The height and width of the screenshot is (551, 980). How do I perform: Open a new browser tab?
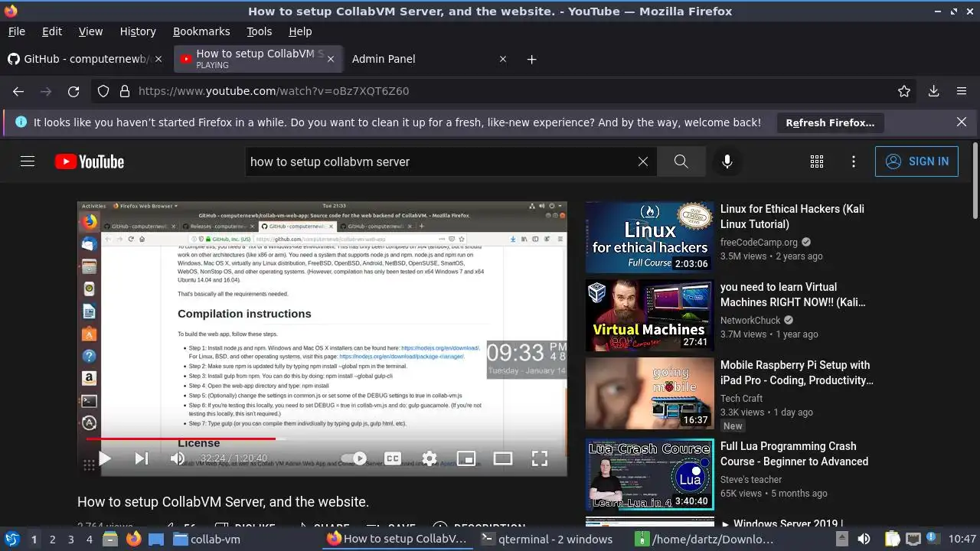532,59
